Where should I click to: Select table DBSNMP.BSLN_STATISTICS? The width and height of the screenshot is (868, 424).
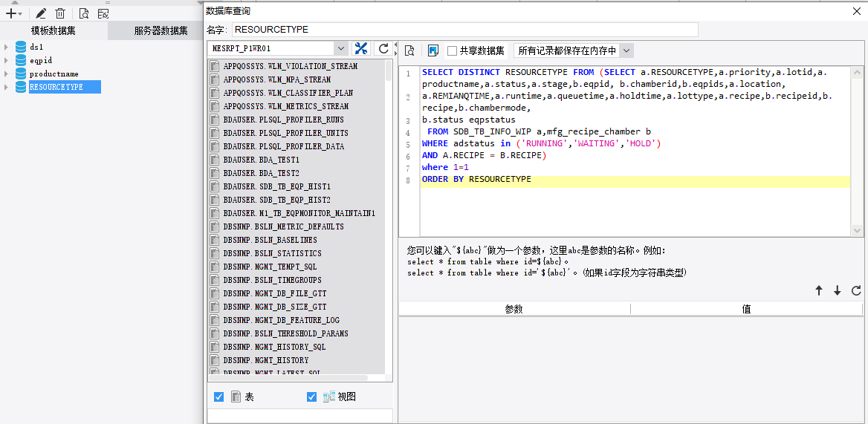272,253
